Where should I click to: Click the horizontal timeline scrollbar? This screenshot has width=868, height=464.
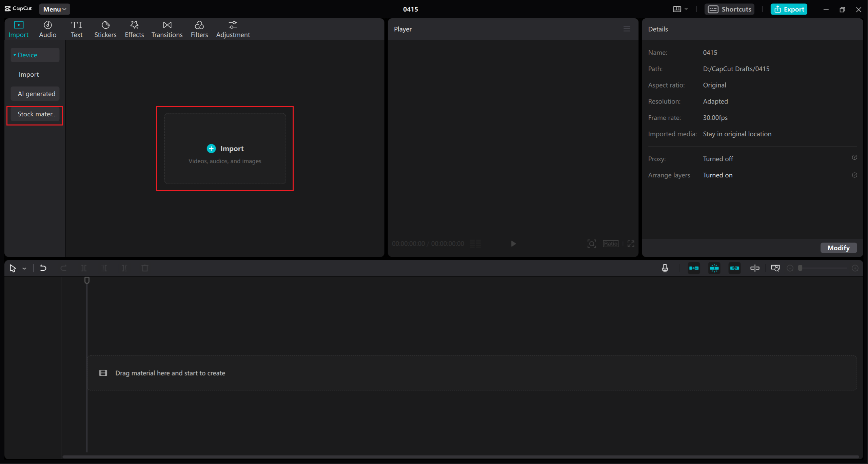click(460, 457)
